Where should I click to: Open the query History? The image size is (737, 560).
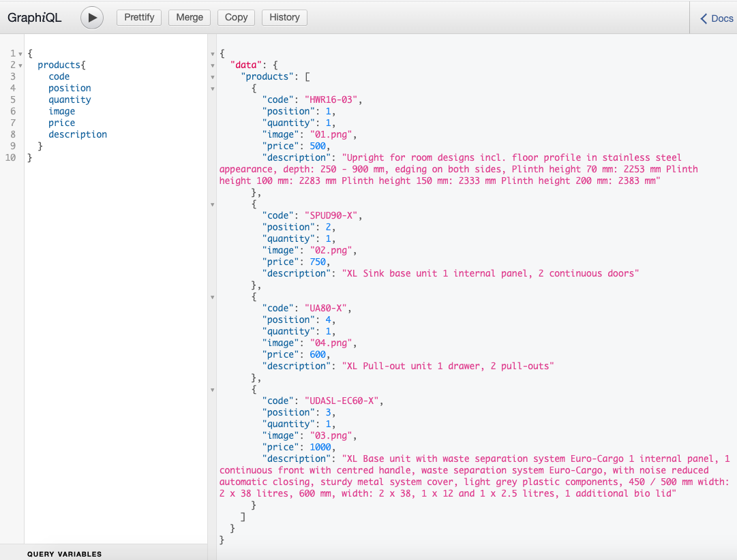tap(284, 17)
